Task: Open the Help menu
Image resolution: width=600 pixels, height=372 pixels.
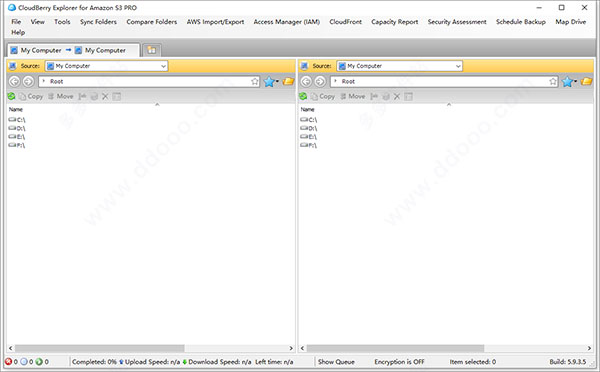Action: pyautogui.click(x=18, y=33)
